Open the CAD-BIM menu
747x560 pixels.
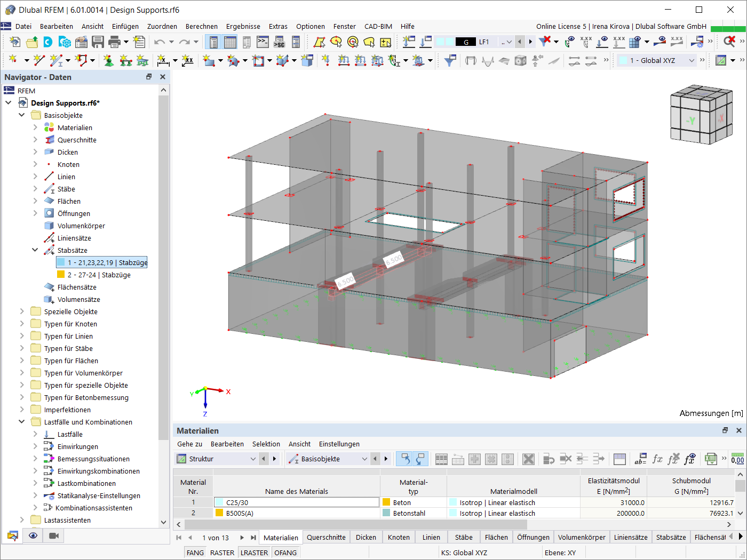[x=378, y=26]
